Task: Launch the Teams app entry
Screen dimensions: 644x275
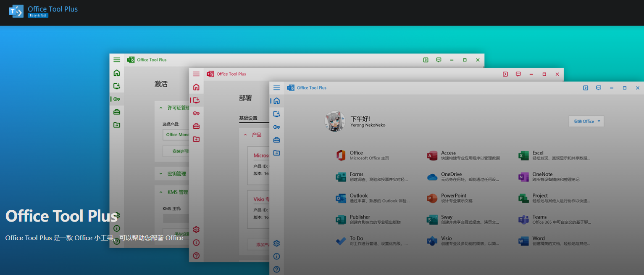Action: (x=555, y=219)
